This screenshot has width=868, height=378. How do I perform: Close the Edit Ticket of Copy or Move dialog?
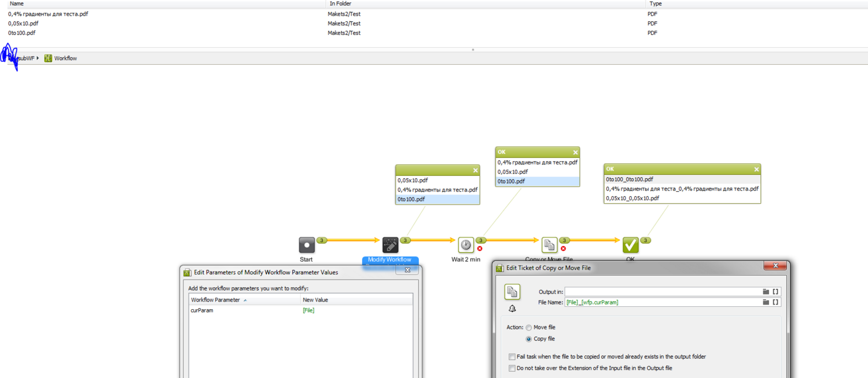click(775, 266)
